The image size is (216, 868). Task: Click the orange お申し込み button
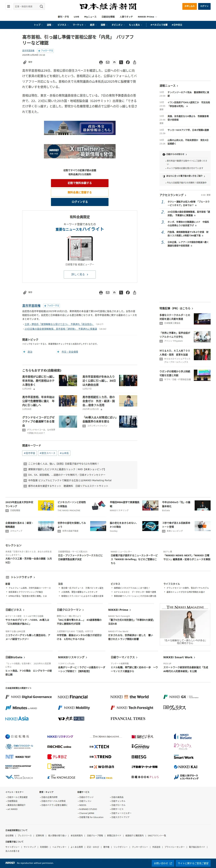tap(189, 6)
